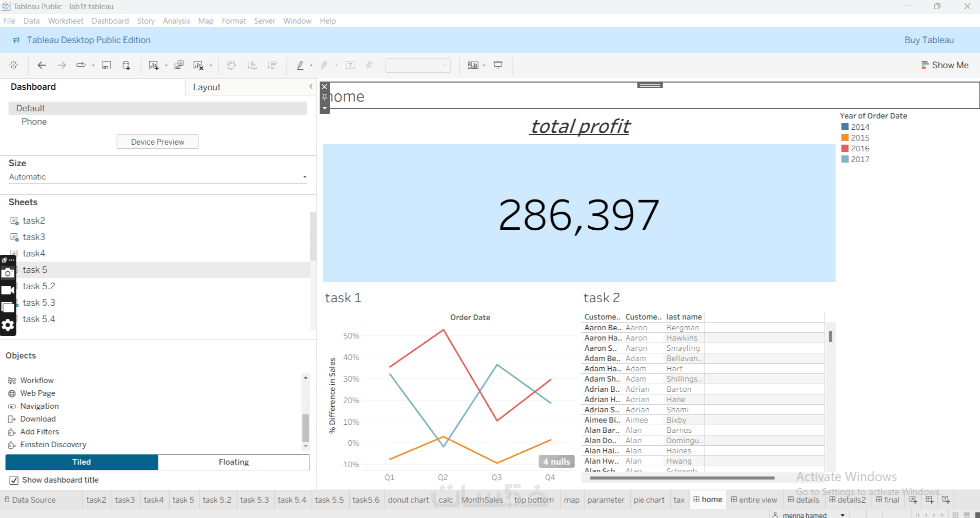The image size is (980, 518).
Task: Click the Group Members paperclip icon
Action: [x=324, y=65]
